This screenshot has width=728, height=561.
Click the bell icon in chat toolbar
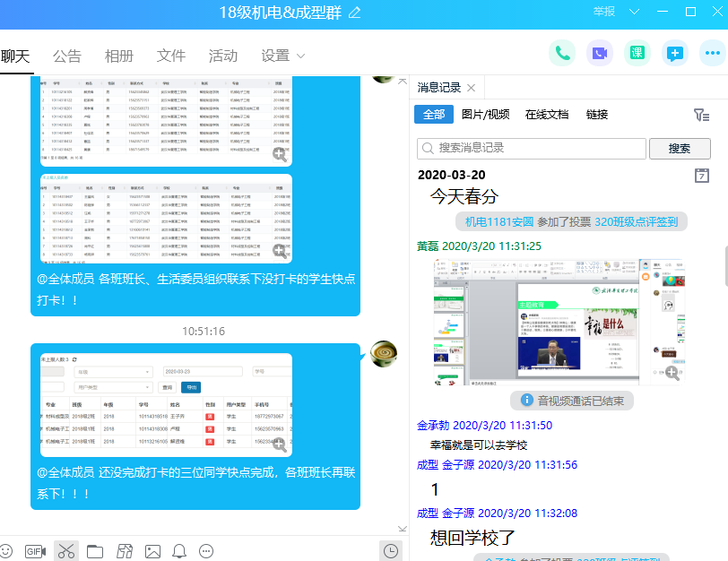(x=179, y=551)
